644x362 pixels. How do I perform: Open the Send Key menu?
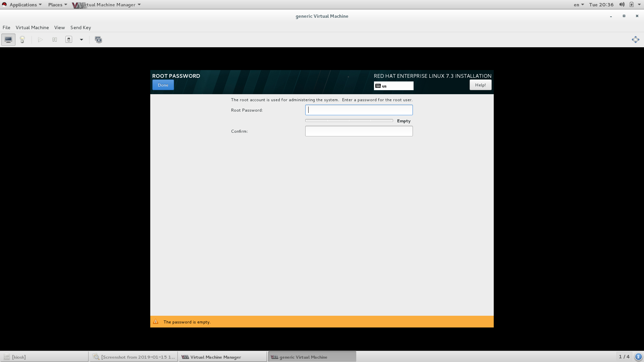click(80, 27)
